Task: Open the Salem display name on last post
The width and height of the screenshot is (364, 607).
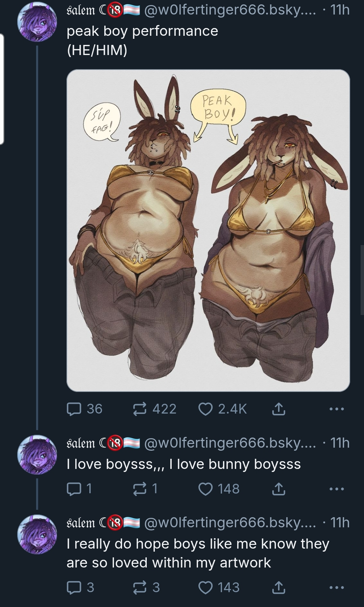Action: (x=81, y=523)
